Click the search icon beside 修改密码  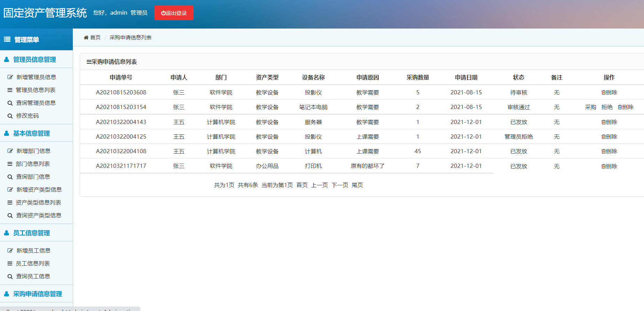point(10,116)
